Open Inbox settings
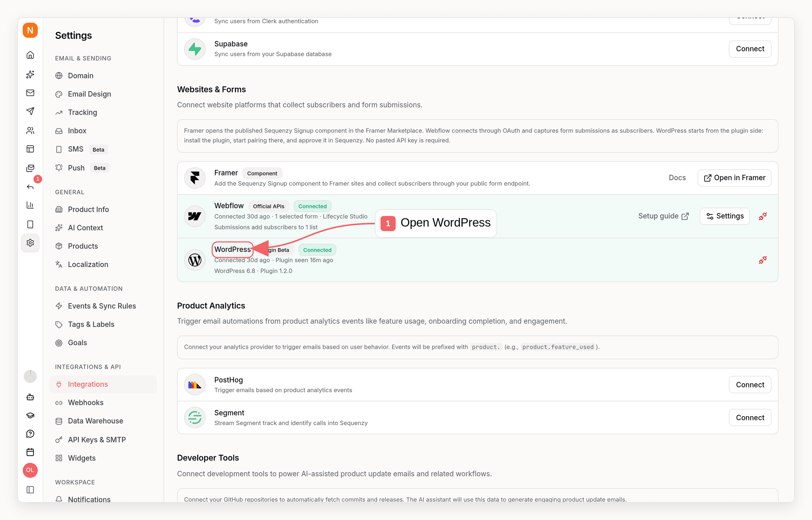Image resolution: width=812 pixels, height=520 pixels. (103, 131)
